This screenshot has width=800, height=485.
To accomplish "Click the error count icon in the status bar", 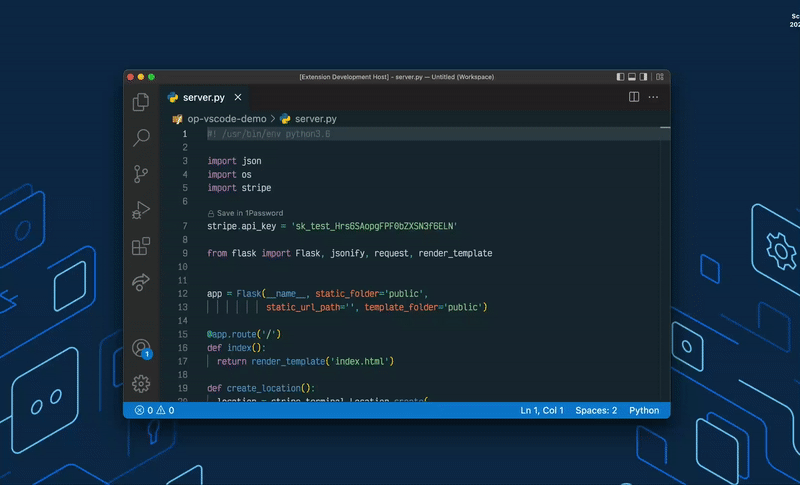I will coord(139,411).
